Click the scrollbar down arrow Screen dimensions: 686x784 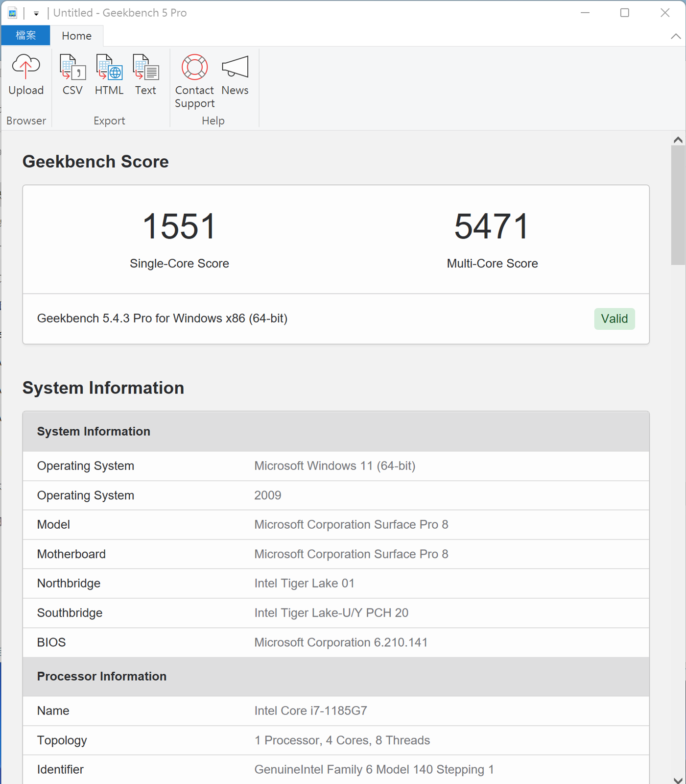pyautogui.click(x=678, y=780)
